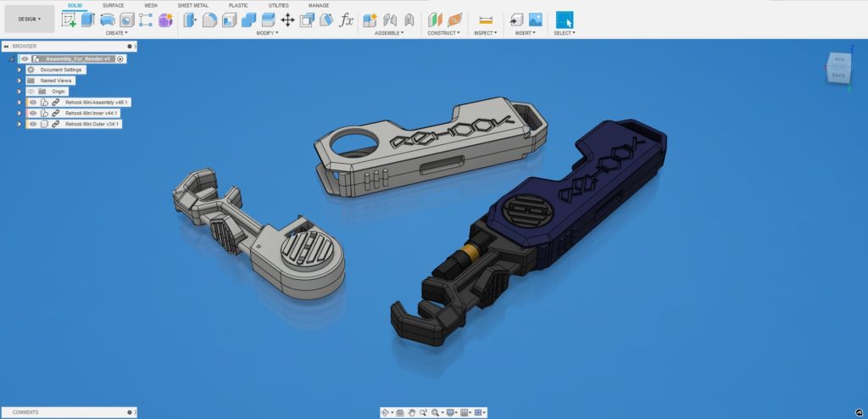Click the ViewCube BACK face
The height and width of the screenshot is (419, 868).
pyautogui.click(x=838, y=75)
